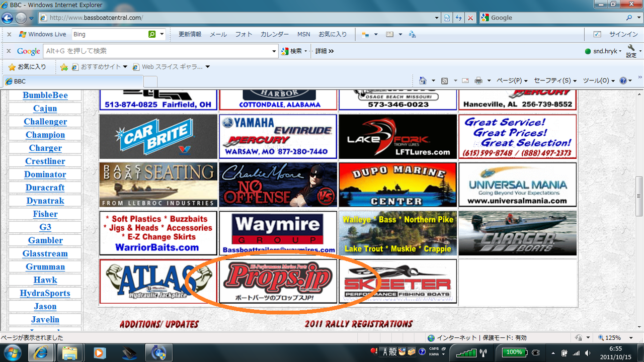Expand 詳細 more options on Google toolbar

point(325,51)
